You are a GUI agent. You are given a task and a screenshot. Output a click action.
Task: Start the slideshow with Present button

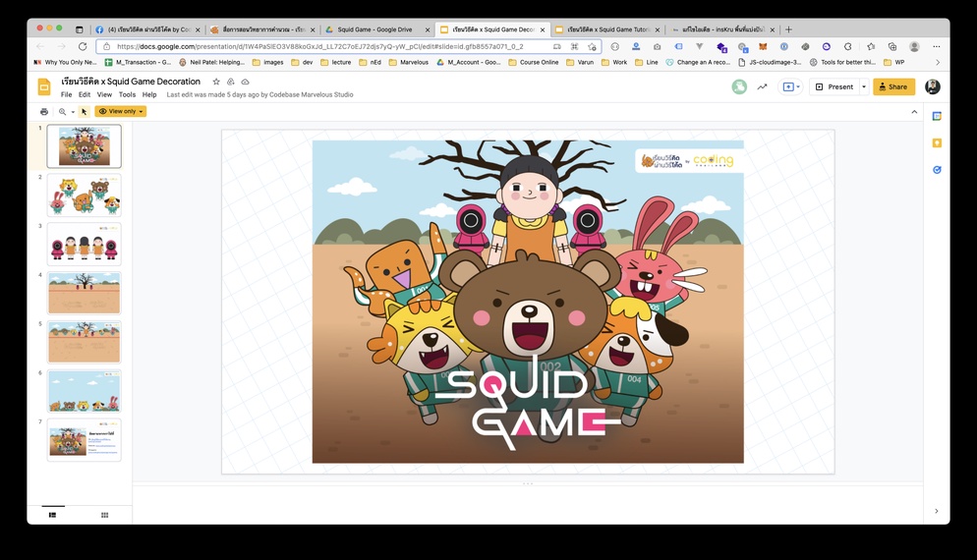click(x=834, y=86)
